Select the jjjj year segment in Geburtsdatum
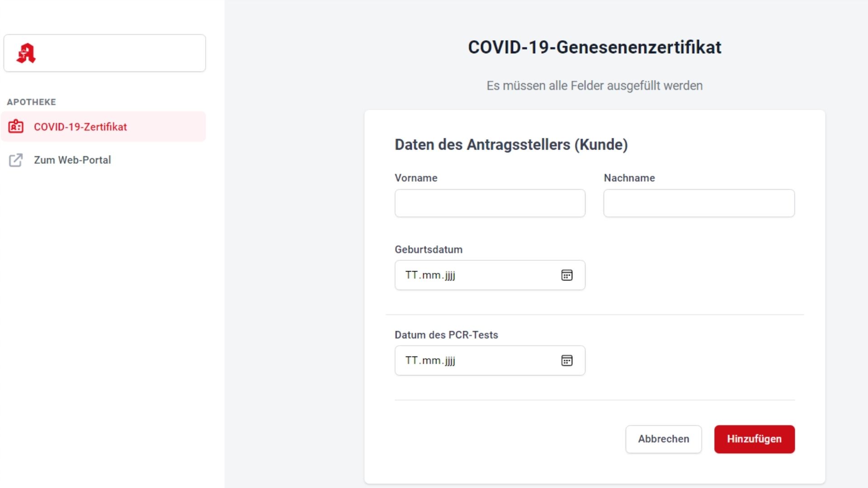This screenshot has width=868, height=488. point(450,275)
